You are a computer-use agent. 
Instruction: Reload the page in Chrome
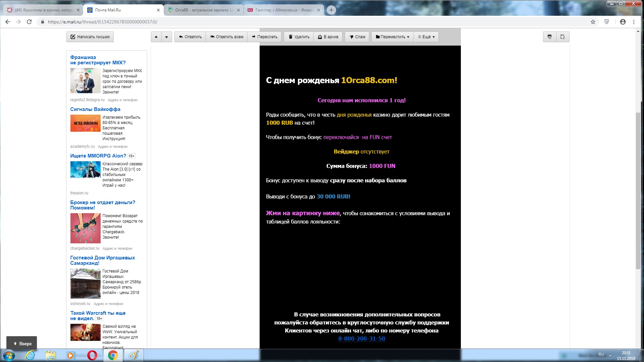[29, 22]
